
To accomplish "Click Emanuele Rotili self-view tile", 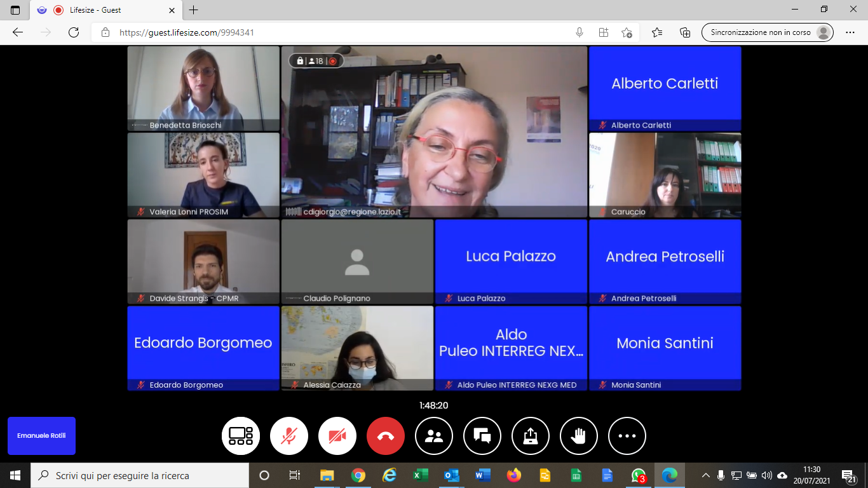I will [41, 436].
